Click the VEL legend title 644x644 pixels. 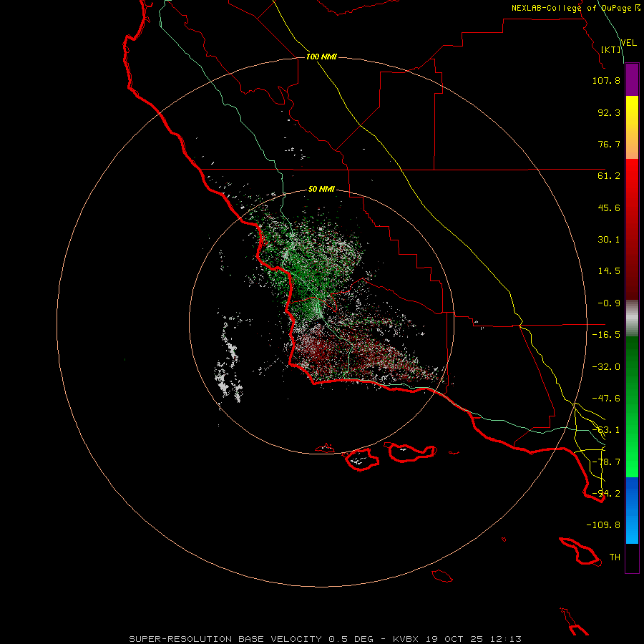pyautogui.click(x=628, y=43)
